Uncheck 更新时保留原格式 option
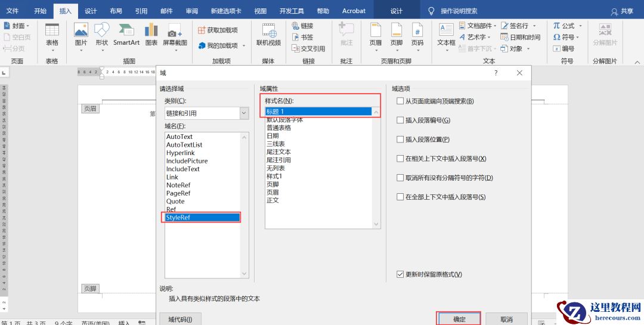The image size is (644, 325). click(x=400, y=274)
